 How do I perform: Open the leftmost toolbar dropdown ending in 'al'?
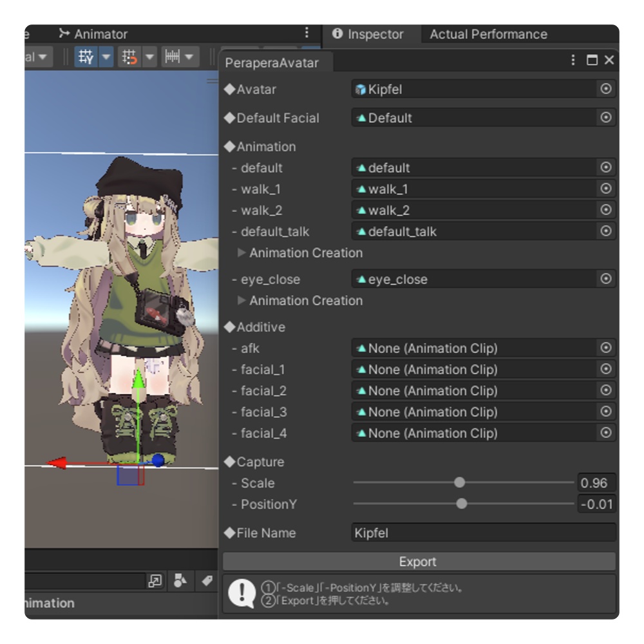click(x=38, y=57)
